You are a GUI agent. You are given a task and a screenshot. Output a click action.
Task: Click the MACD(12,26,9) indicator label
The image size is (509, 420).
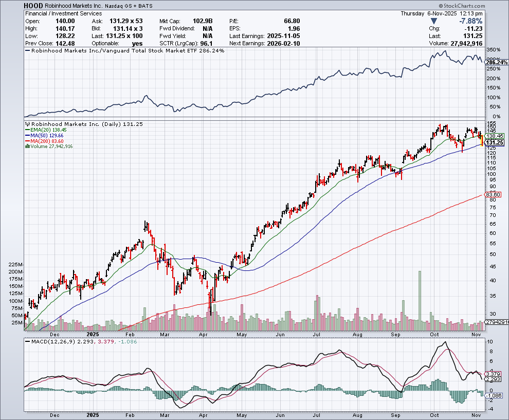click(49, 341)
